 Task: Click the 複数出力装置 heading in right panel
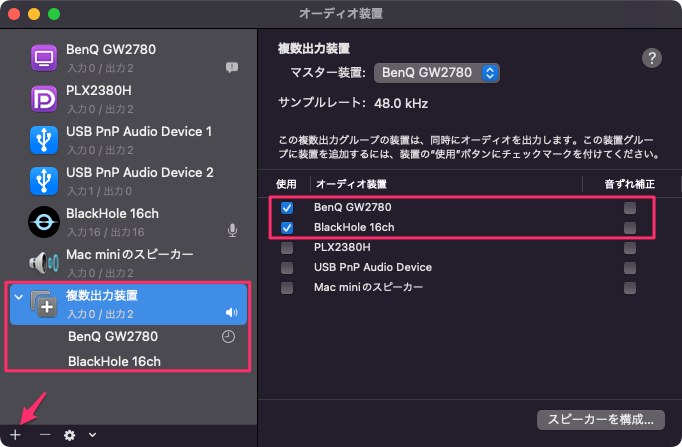point(314,49)
